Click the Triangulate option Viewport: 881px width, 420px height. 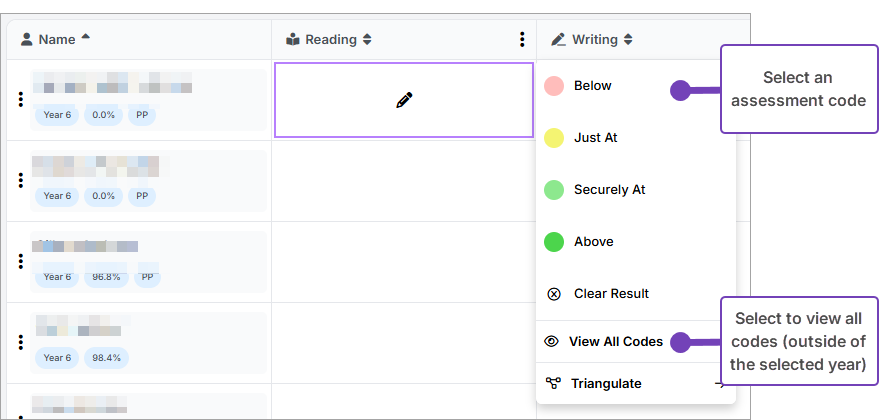[x=606, y=383]
